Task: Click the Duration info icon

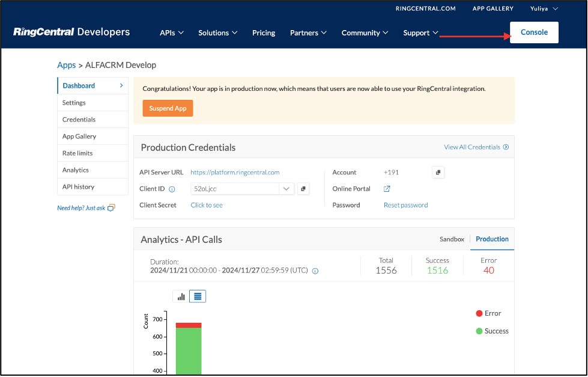Action: click(x=315, y=271)
